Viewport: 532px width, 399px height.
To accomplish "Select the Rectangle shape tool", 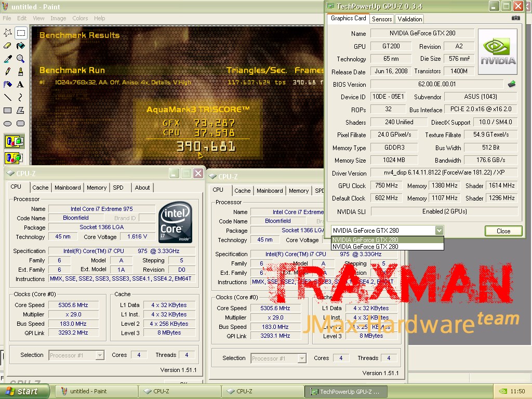I will point(8,111).
